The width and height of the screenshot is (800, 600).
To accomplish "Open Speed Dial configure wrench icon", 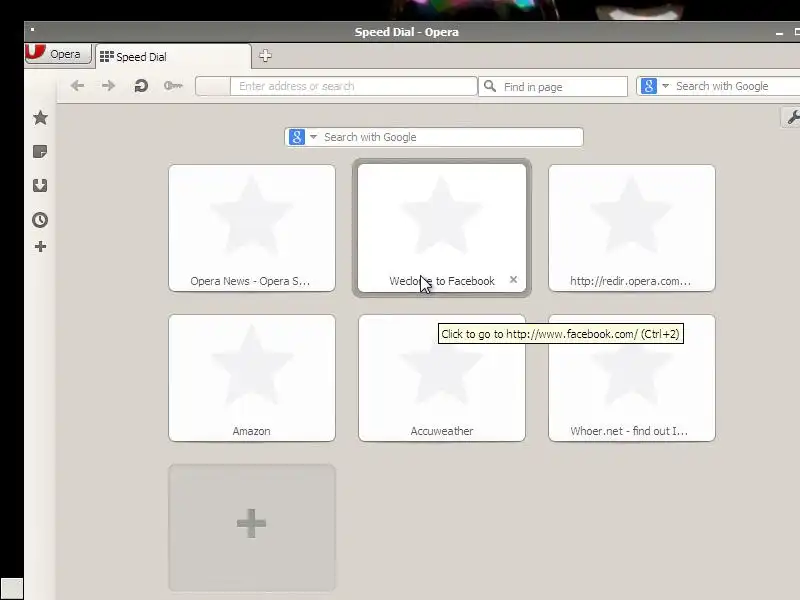I will pyautogui.click(x=792, y=117).
